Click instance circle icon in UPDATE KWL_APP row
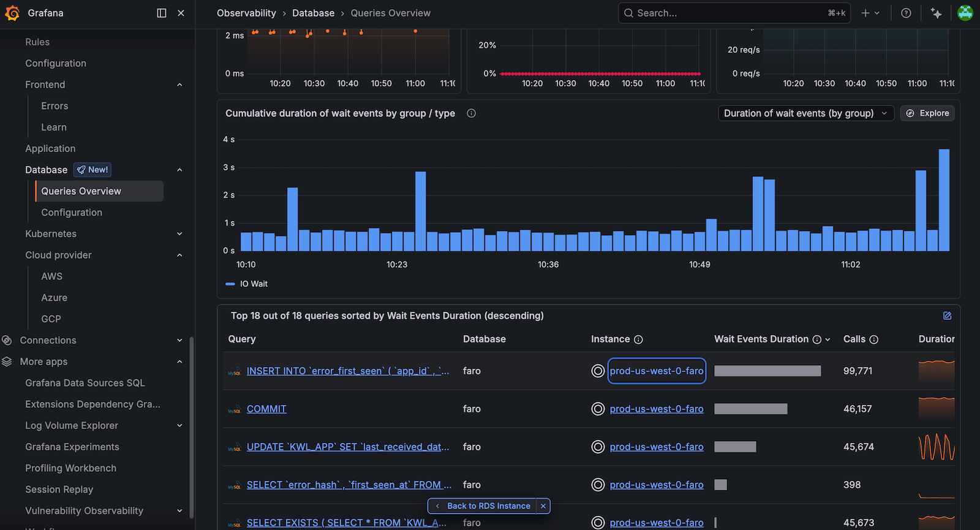The width and height of the screenshot is (980, 530). click(598, 447)
